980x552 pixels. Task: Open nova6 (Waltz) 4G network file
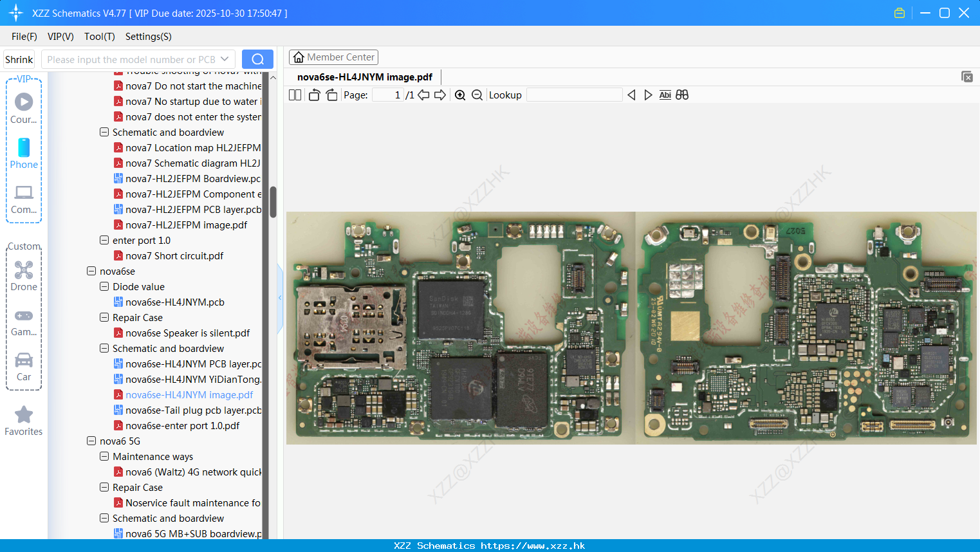pyautogui.click(x=194, y=472)
